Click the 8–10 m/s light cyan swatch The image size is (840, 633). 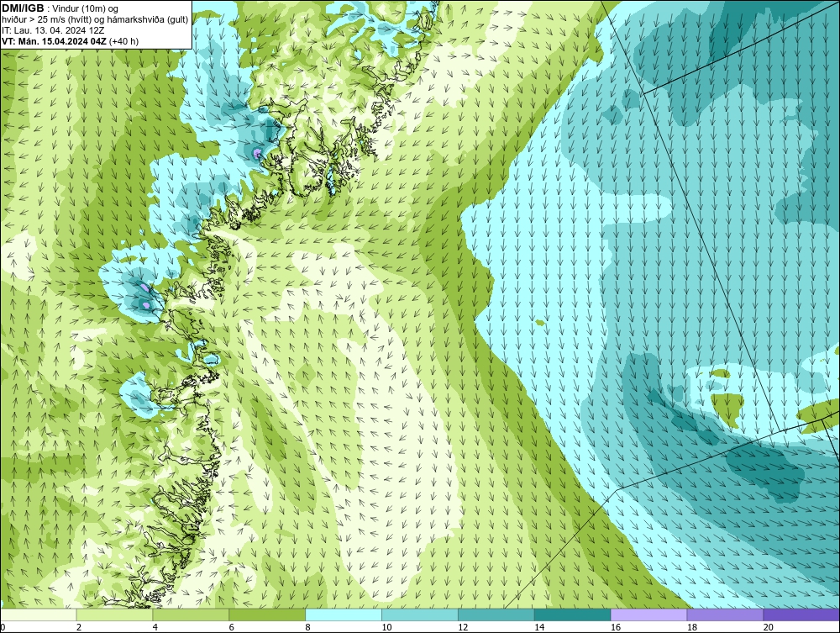(344, 615)
